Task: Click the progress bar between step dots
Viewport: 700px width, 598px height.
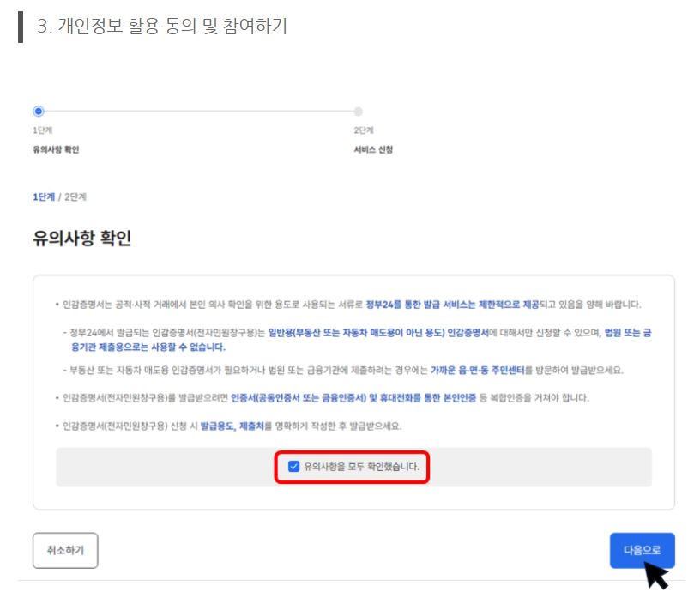Action: (196, 111)
